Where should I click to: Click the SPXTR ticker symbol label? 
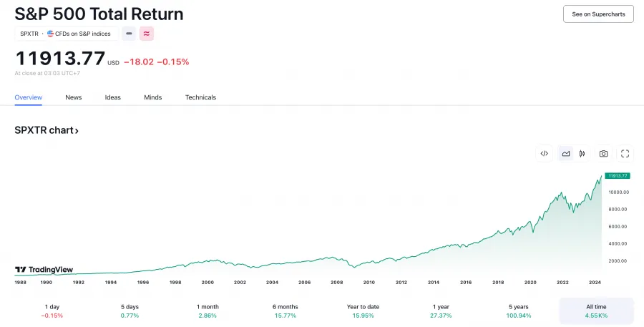tap(29, 34)
